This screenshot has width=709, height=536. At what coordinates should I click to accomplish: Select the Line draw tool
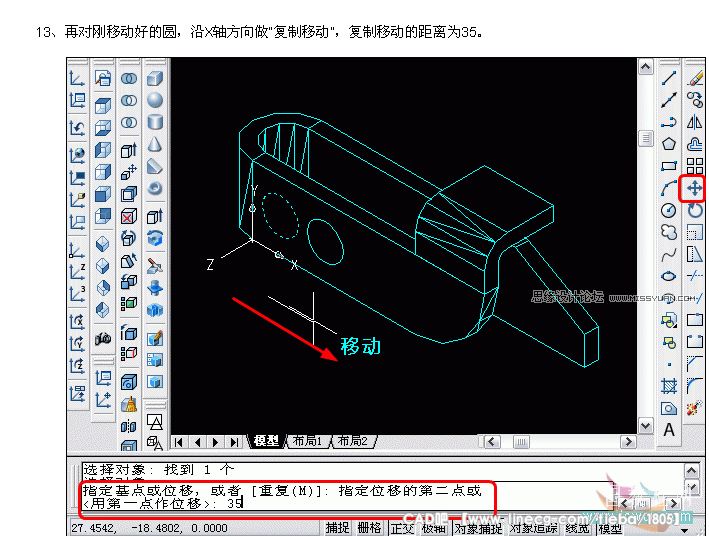point(669,78)
